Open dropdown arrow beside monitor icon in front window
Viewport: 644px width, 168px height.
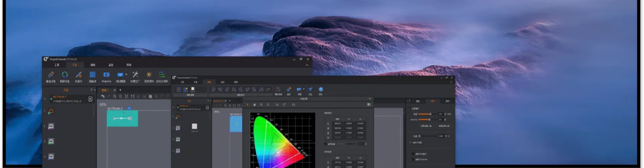pos(304,89)
